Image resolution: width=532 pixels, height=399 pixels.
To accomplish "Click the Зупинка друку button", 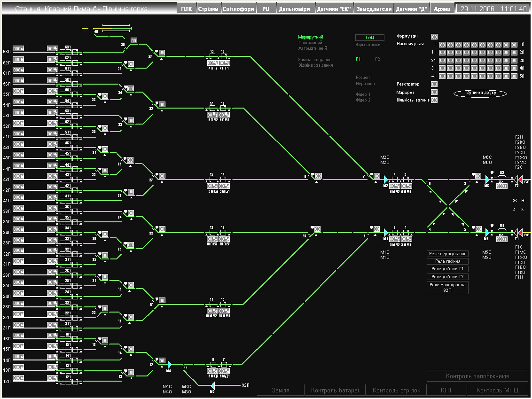I will point(480,94).
